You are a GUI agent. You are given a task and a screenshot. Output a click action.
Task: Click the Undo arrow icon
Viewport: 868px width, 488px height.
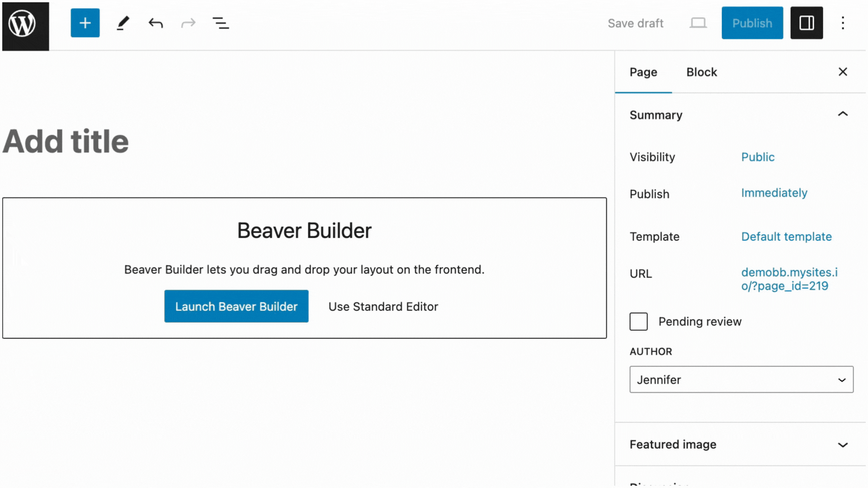point(156,23)
